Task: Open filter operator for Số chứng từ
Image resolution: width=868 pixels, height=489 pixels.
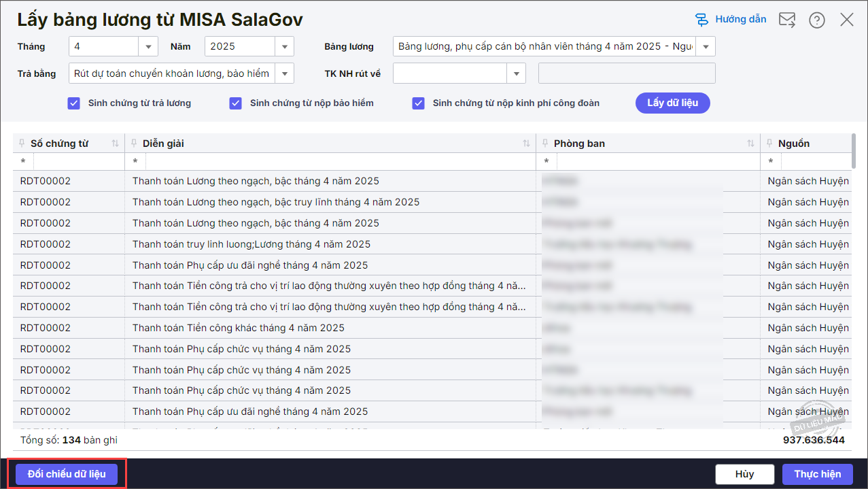Action: [23, 162]
